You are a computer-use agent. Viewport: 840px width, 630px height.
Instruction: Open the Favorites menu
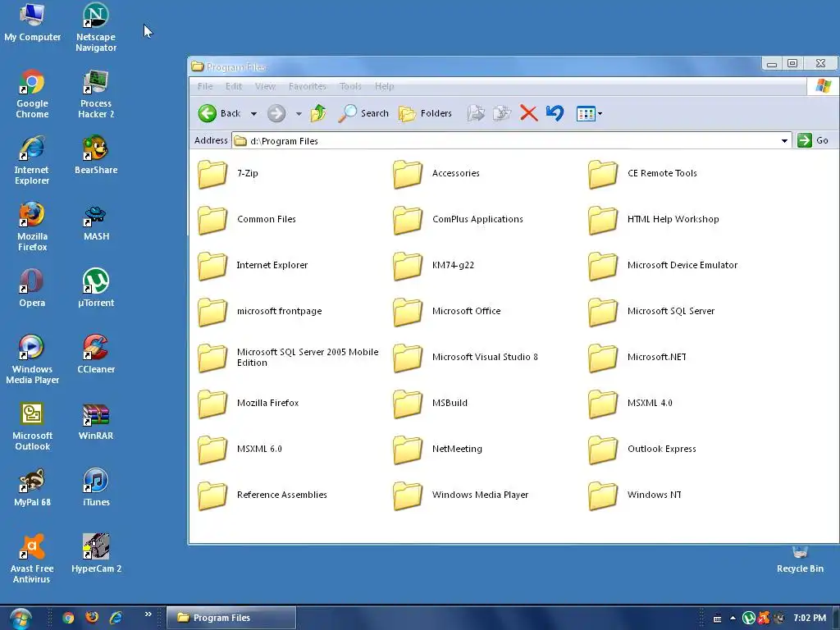[x=308, y=86]
